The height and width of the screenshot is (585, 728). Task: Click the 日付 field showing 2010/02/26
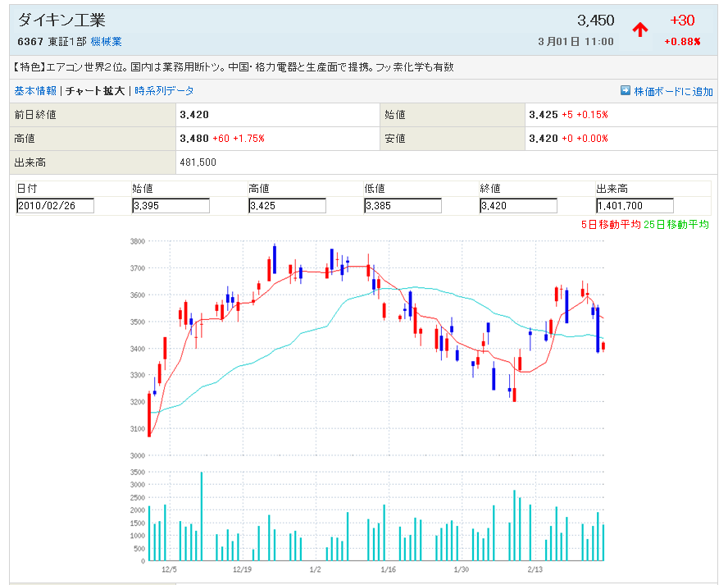55,206
